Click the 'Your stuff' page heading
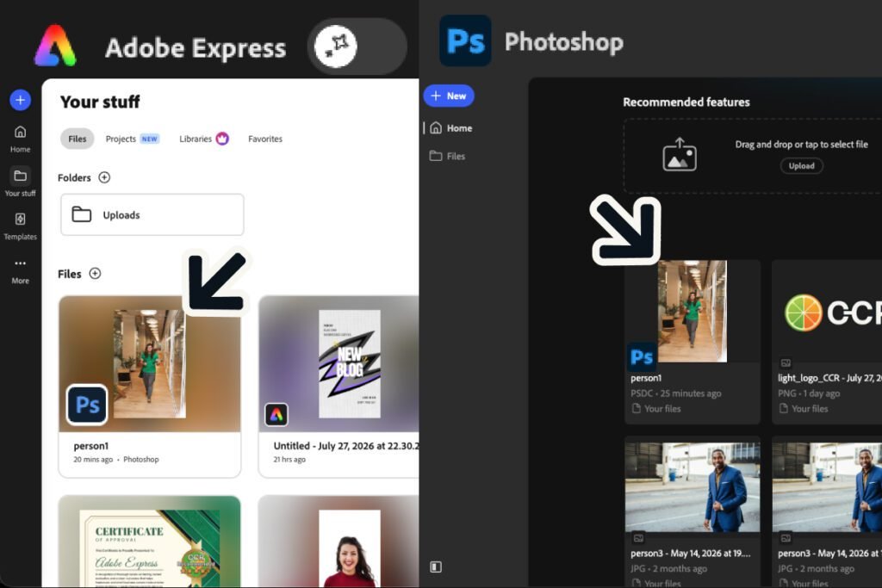 [x=100, y=102]
